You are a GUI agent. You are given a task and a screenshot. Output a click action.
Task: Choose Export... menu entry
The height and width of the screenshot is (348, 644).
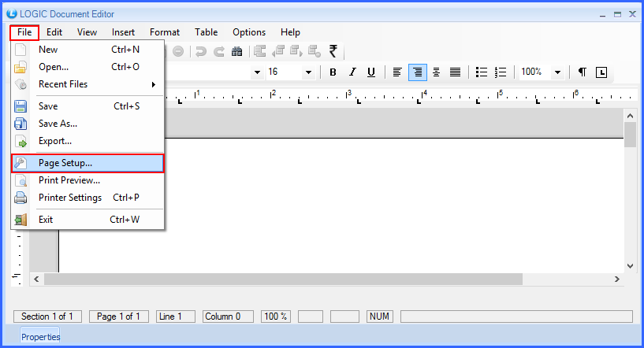pos(87,141)
